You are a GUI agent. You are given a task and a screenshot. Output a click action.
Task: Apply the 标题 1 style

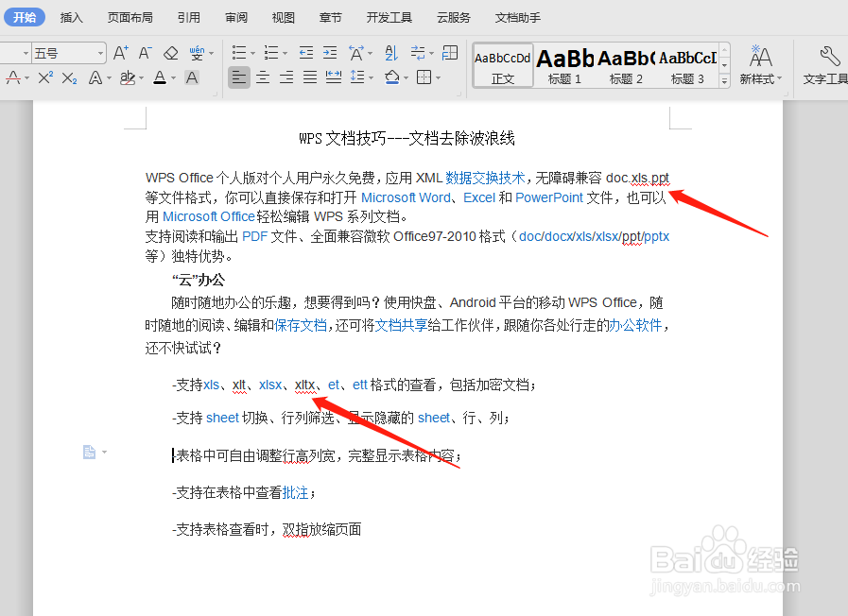[x=564, y=65]
